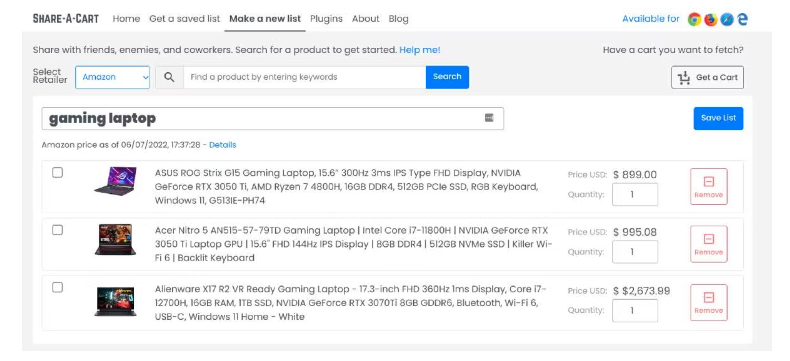
Task: Open the Acer Nitro 5 laptop thumbnail
Action: [115, 240]
